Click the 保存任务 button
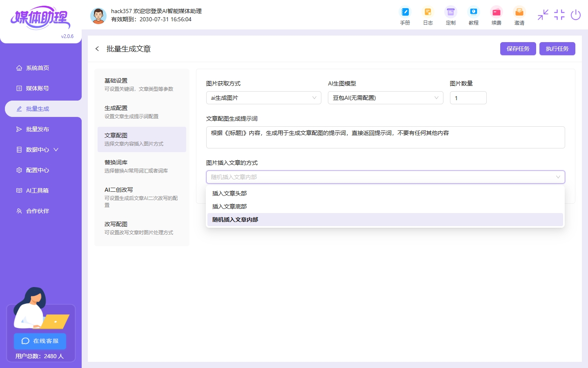Viewport: 588px width, 368px height. click(x=518, y=49)
